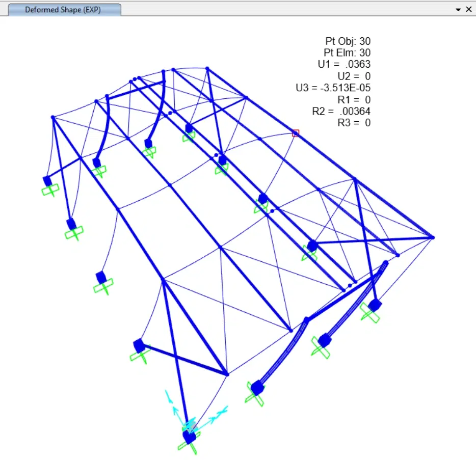Click the R2 = .00364 rotation value
The width and height of the screenshot is (476, 460).
[341, 111]
